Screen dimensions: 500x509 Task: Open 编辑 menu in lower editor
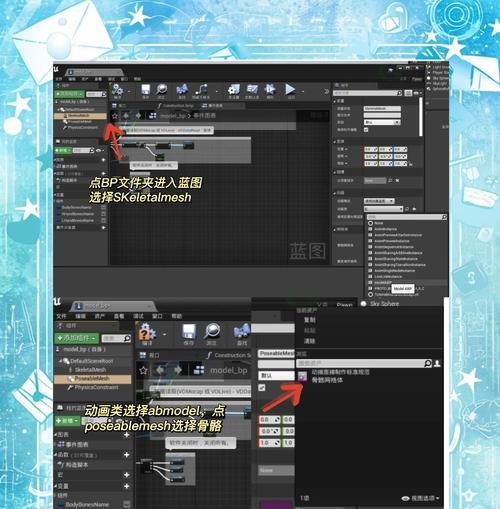click(80, 316)
